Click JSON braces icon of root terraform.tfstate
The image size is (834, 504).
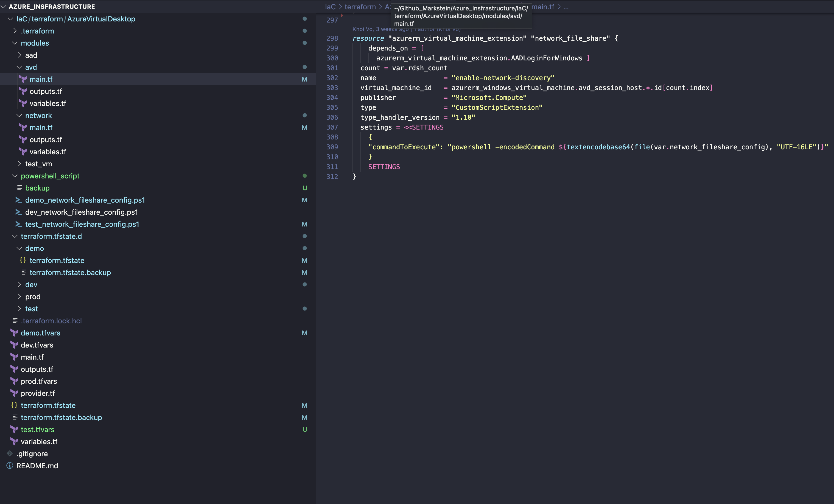point(14,405)
